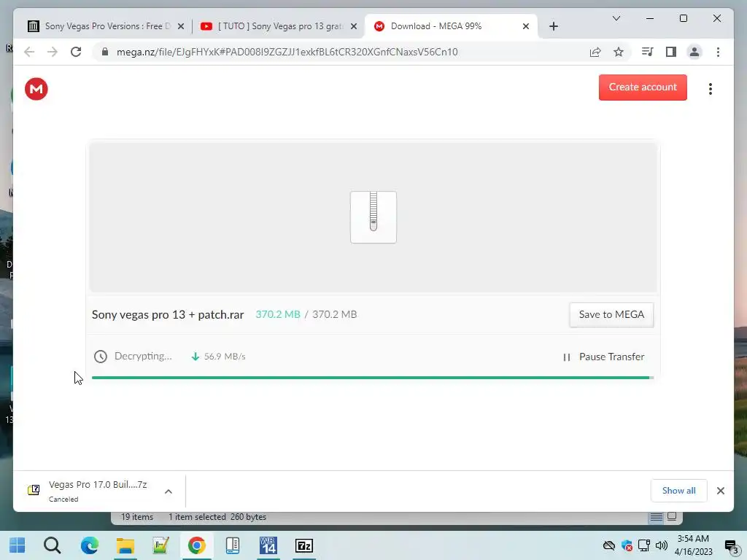Pause Transfer of the download

[x=603, y=357]
